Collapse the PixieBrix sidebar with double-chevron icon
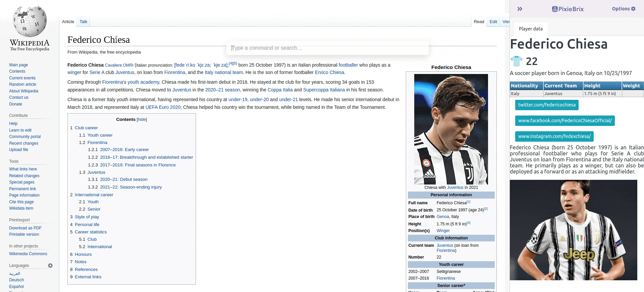 (520, 9)
